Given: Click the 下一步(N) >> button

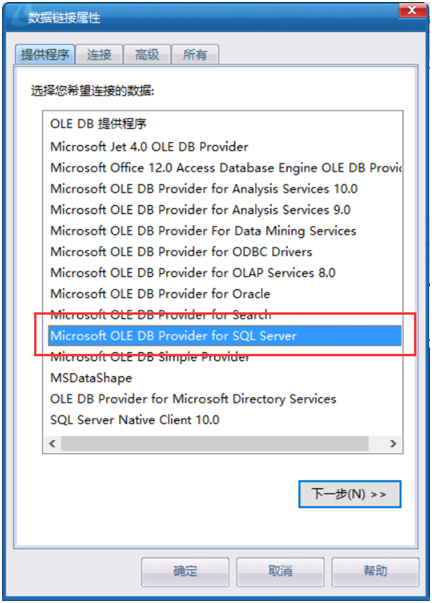Looking at the screenshot, I should (350, 494).
